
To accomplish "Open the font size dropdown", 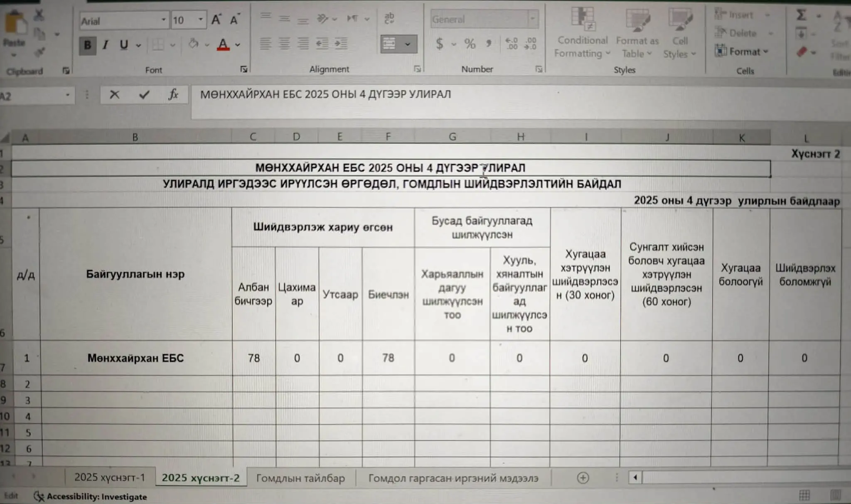I will (200, 20).
